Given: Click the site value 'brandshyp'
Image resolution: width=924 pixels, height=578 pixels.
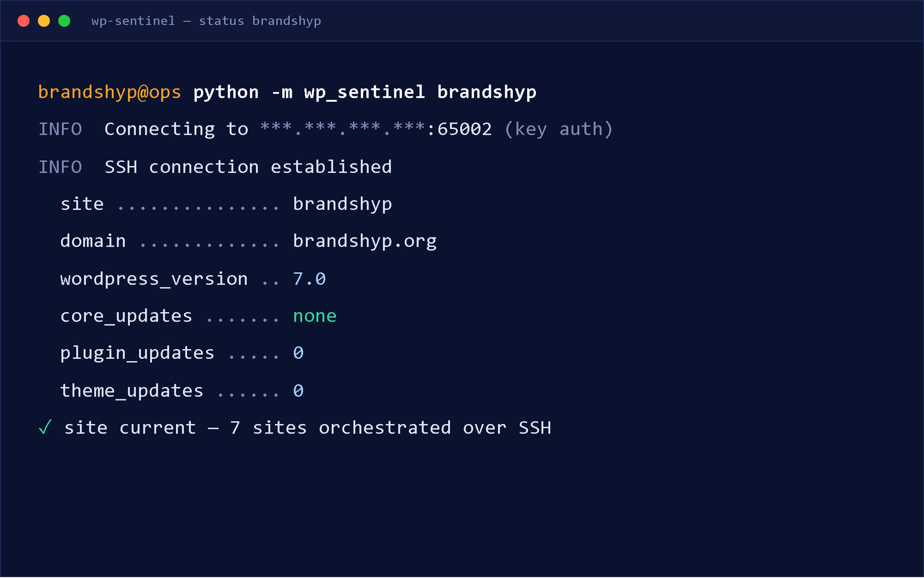Looking at the screenshot, I should coord(342,204).
